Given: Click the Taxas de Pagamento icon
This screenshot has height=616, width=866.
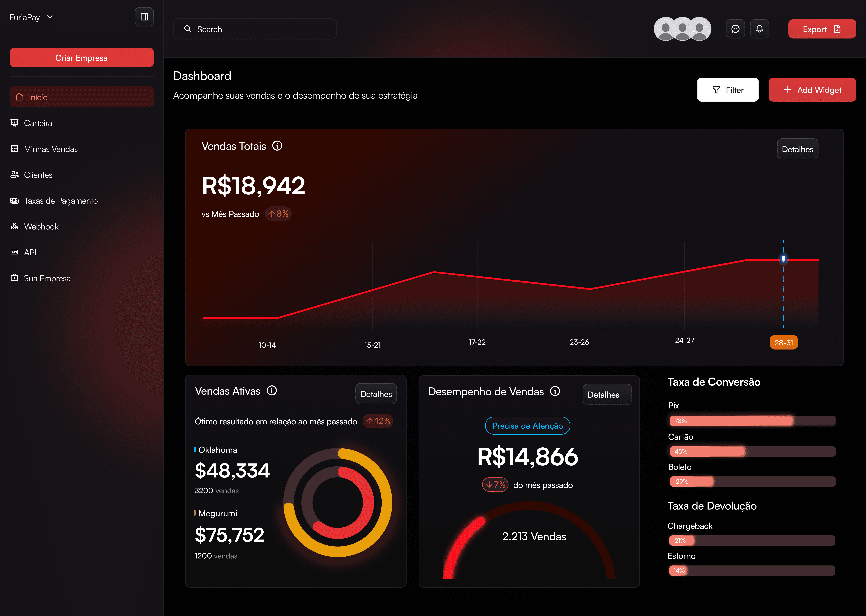Looking at the screenshot, I should [x=14, y=200].
